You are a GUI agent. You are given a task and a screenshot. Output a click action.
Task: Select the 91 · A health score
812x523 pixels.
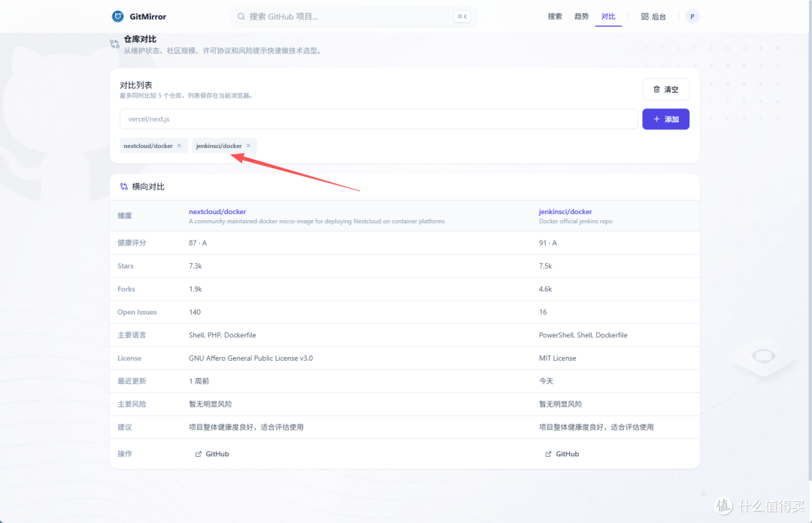click(547, 243)
